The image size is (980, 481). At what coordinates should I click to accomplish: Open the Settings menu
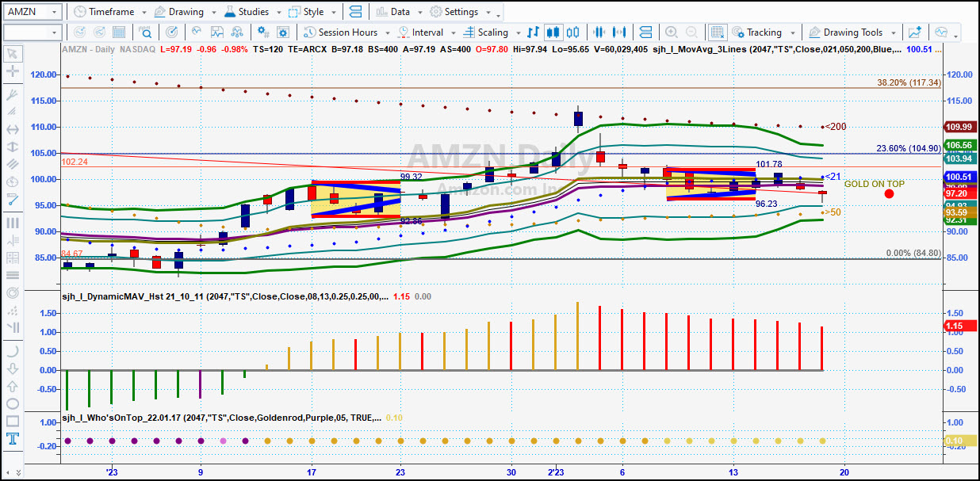(459, 12)
